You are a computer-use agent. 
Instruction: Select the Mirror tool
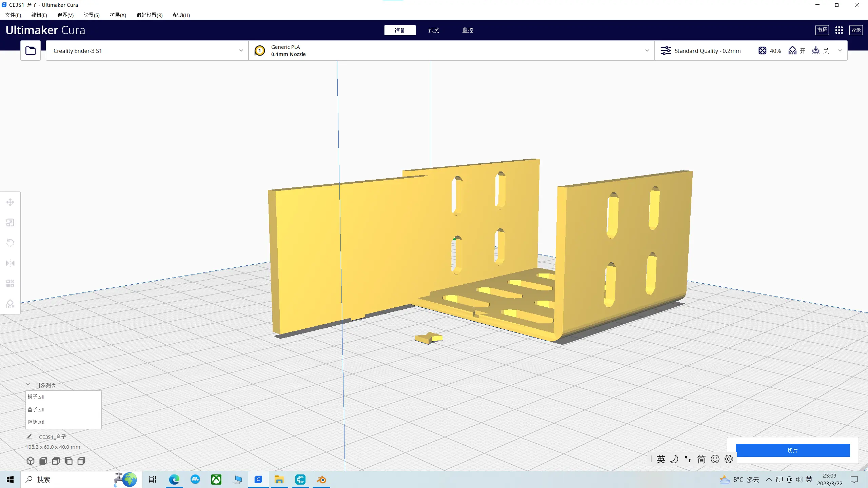click(x=10, y=263)
